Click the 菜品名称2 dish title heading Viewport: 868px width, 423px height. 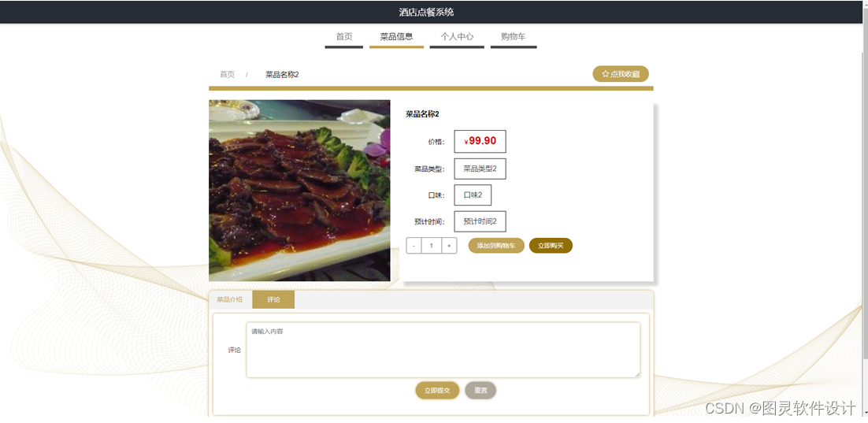(x=422, y=114)
